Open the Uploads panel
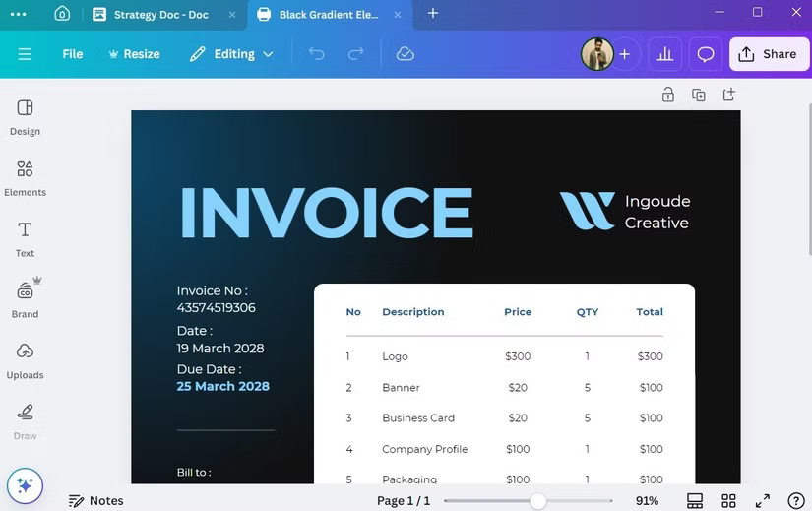 [25, 359]
